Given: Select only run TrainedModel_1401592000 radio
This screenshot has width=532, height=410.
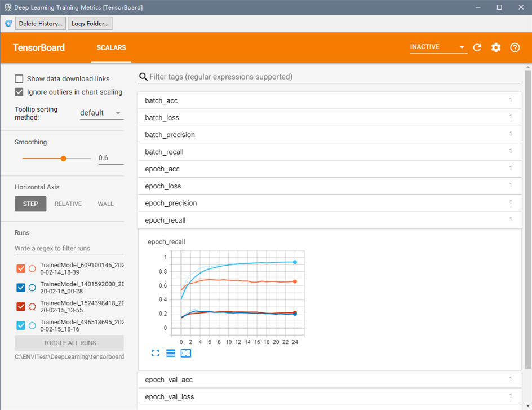Looking at the screenshot, I should [x=32, y=288].
